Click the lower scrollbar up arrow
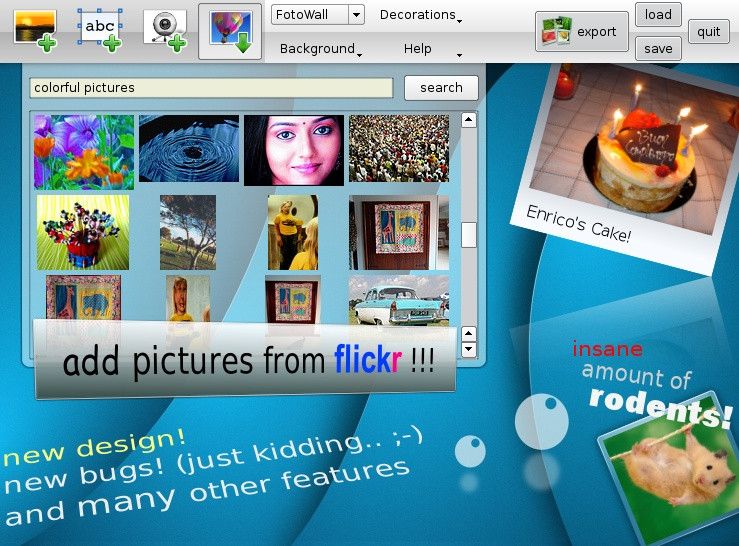Screen dimensions: 739x546 coord(468,334)
